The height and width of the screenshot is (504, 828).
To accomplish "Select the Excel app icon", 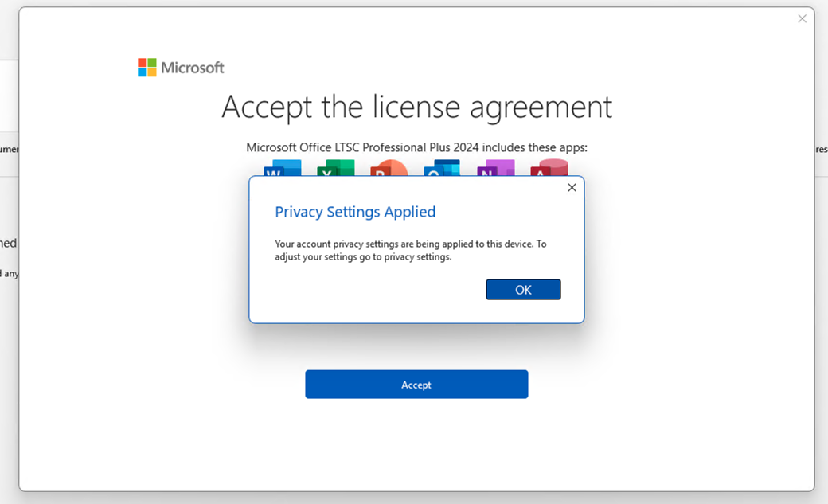I will pos(334,170).
